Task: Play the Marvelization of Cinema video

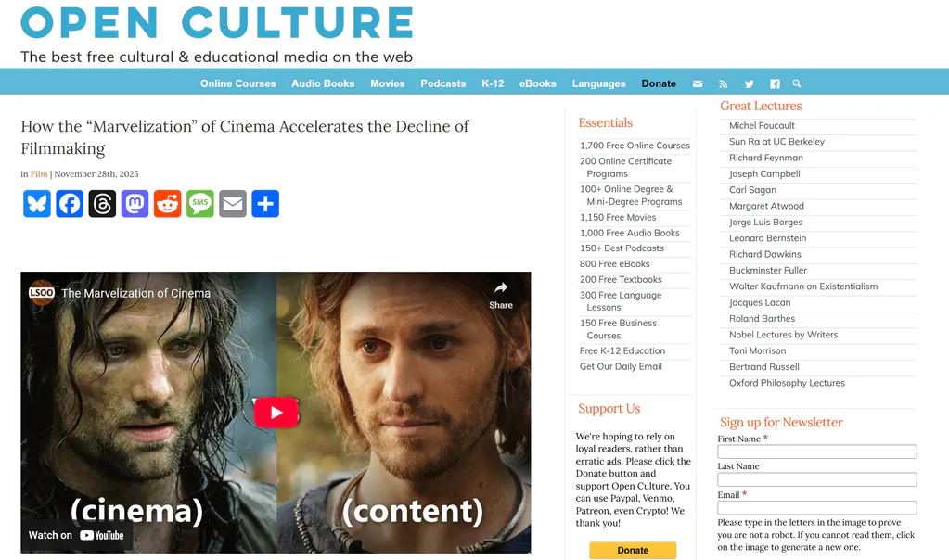Action: pyautogui.click(x=276, y=413)
